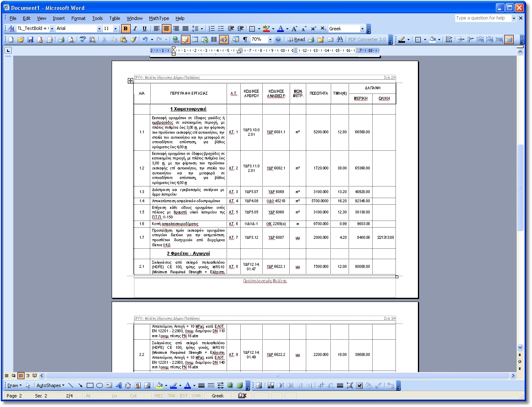Toggle Bold formatting

pyautogui.click(x=125, y=29)
